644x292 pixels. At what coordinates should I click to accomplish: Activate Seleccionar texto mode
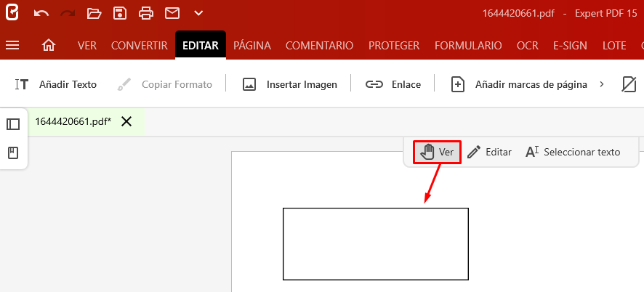573,152
